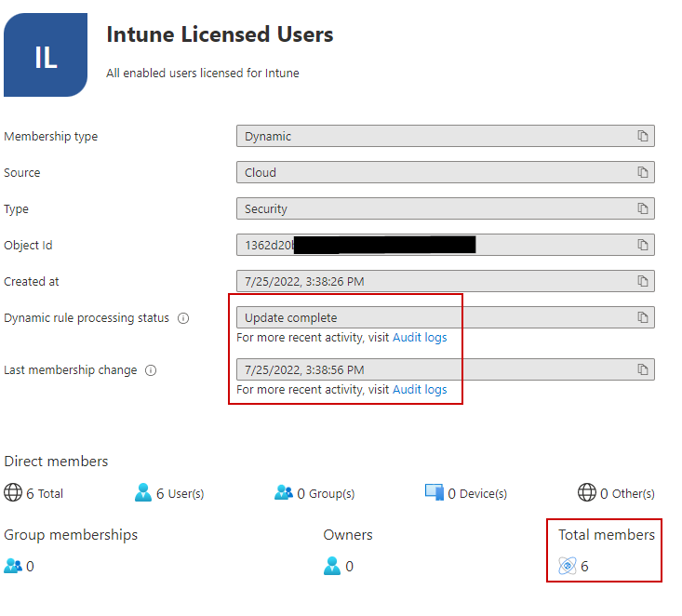Open the Total members count of 6
Screen dimensions: 682x616
(x=573, y=566)
